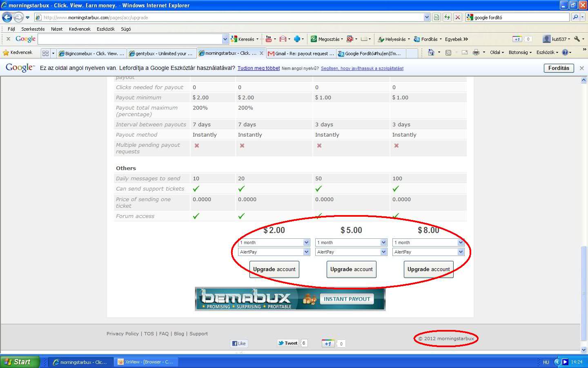Open the Nézet menu
This screenshot has width=588, height=368.
[57, 29]
